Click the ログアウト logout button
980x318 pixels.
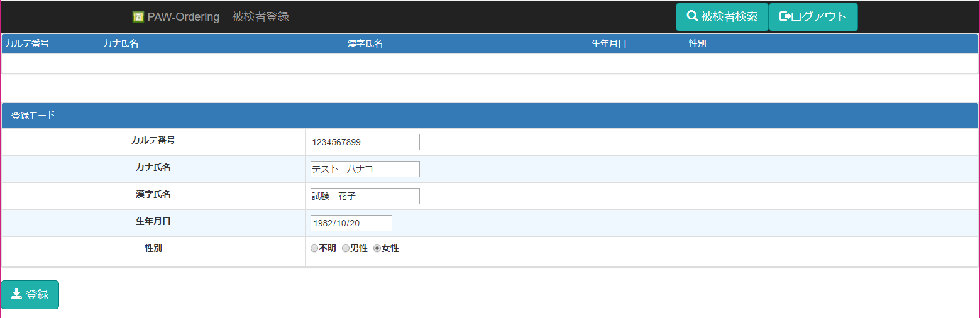pos(813,17)
